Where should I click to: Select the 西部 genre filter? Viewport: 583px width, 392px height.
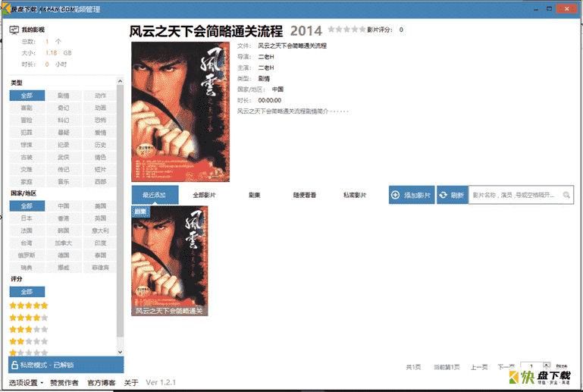pyautogui.click(x=100, y=182)
